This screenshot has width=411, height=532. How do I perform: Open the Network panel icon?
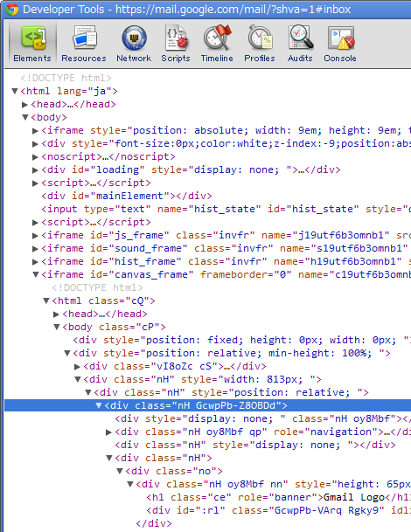tap(134, 43)
